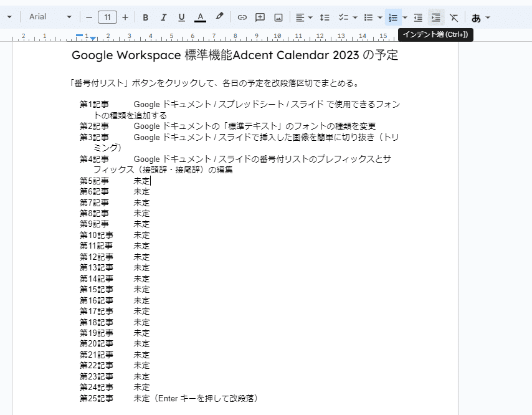
Task: Insert a link with the chain icon
Action: click(x=242, y=17)
